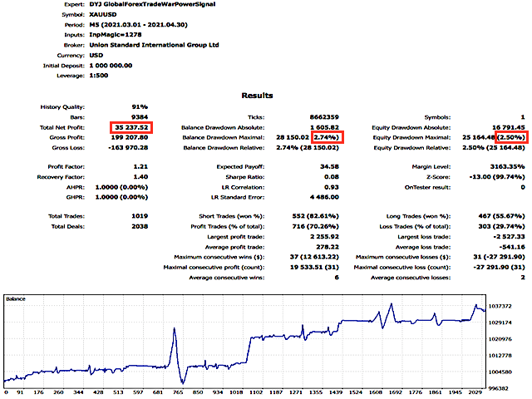
Task: Click the History Quality value 91%
Action: coord(139,107)
